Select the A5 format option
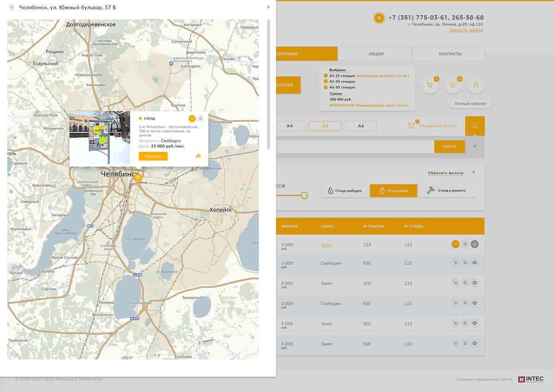 click(x=325, y=126)
